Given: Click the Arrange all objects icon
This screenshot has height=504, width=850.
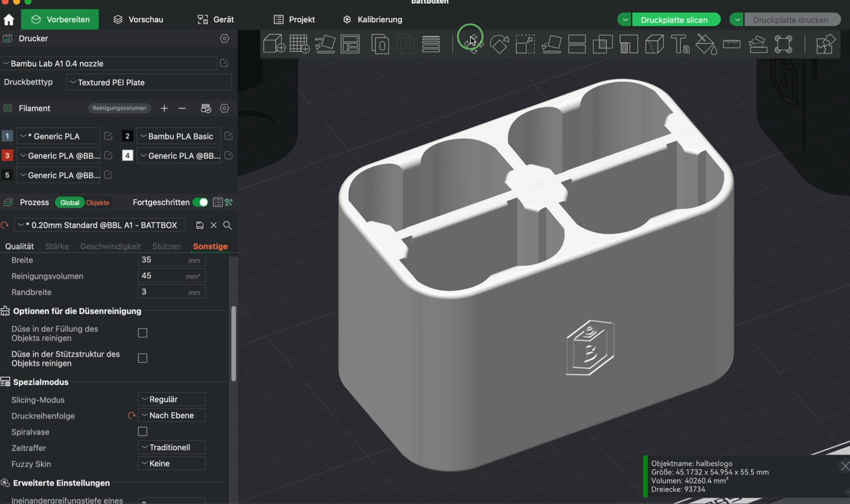Looking at the screenshot, I should pyautogui.click(x=350, y=44).
